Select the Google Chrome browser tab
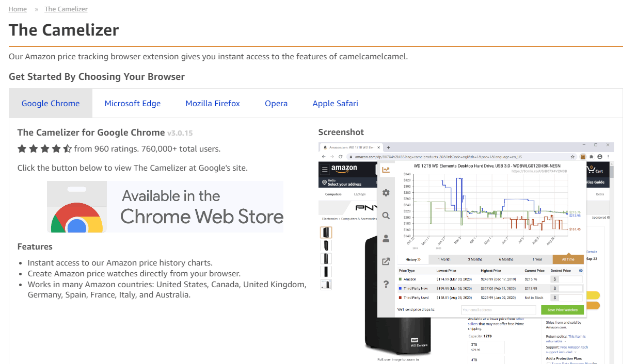Image resolution: width=637 pixels, height=364 pixels. click(51, 103)
